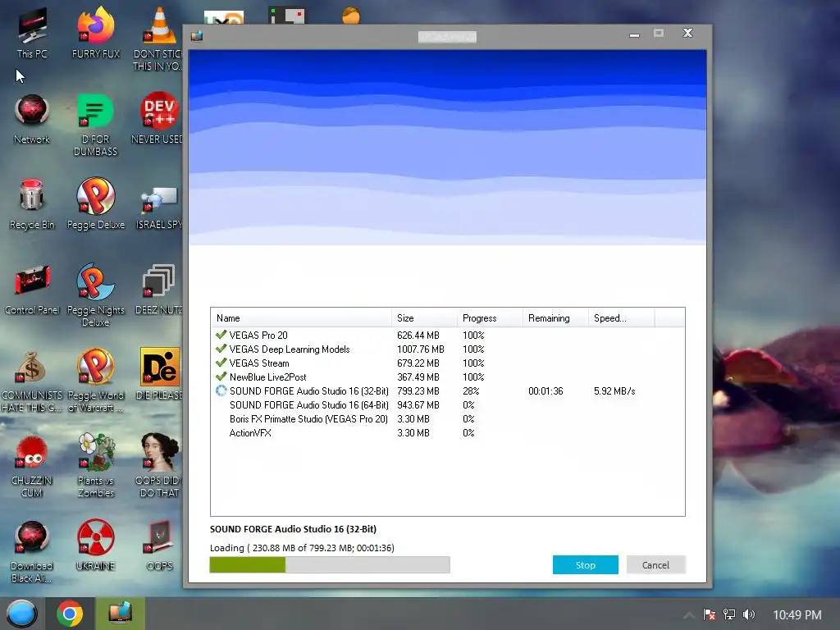Open the FURRY FUX Firefox shortcut

pyautogui.click(x=96, y=34)
